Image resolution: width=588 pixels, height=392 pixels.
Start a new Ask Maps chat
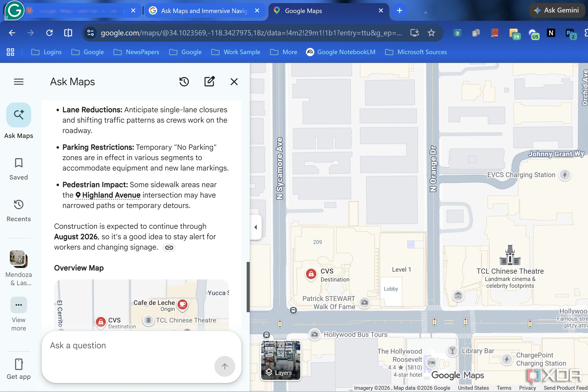(209, 82)
